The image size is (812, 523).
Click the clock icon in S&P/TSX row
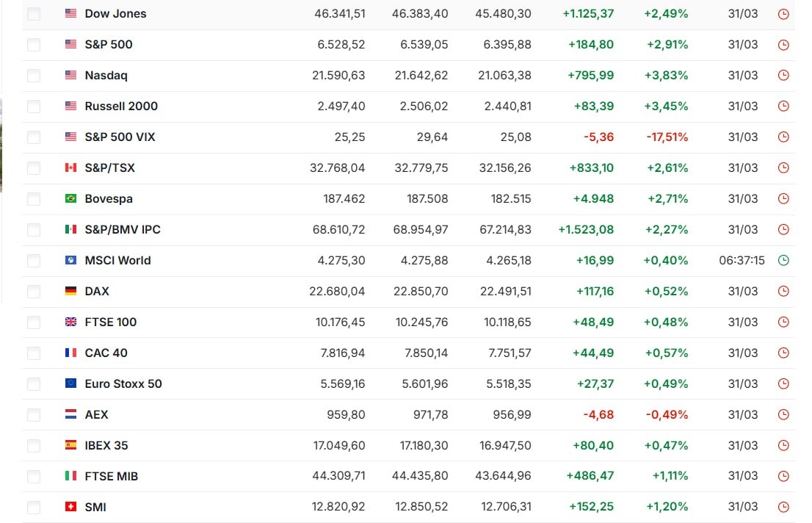coord(783,168)
